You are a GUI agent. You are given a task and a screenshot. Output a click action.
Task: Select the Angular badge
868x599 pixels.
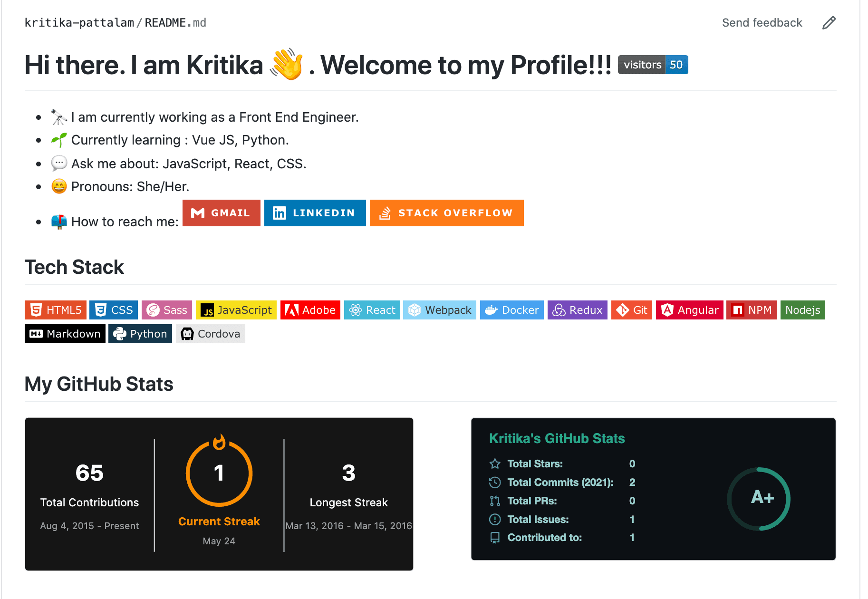689,309
